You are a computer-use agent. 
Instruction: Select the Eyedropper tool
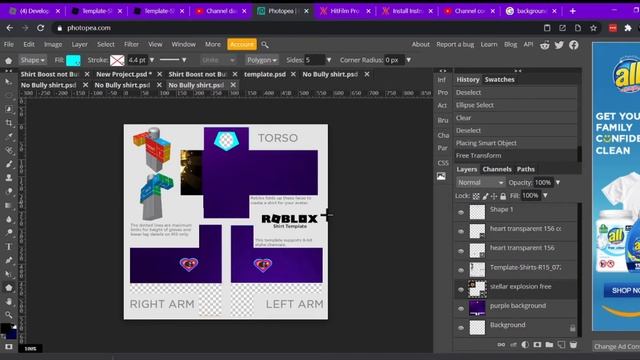click(x=9, y=137)
